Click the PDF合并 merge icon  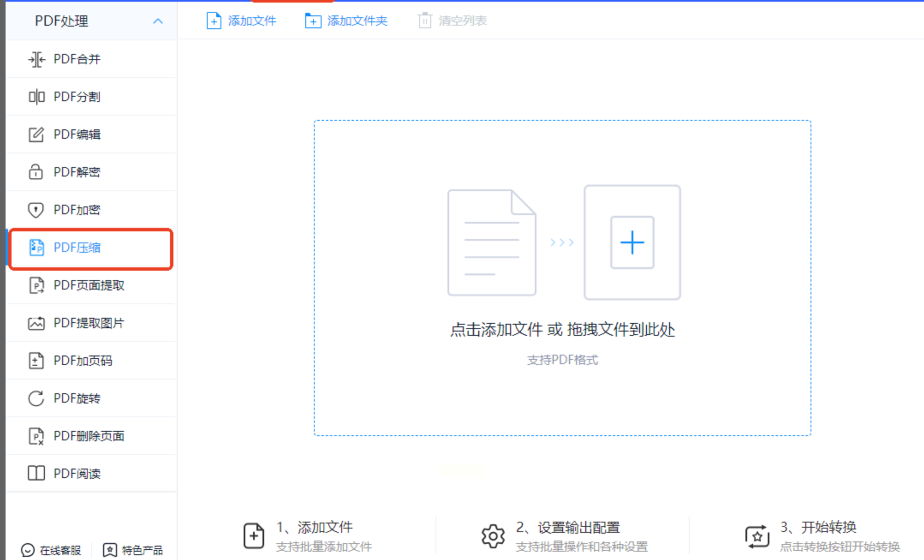(36, 59)
